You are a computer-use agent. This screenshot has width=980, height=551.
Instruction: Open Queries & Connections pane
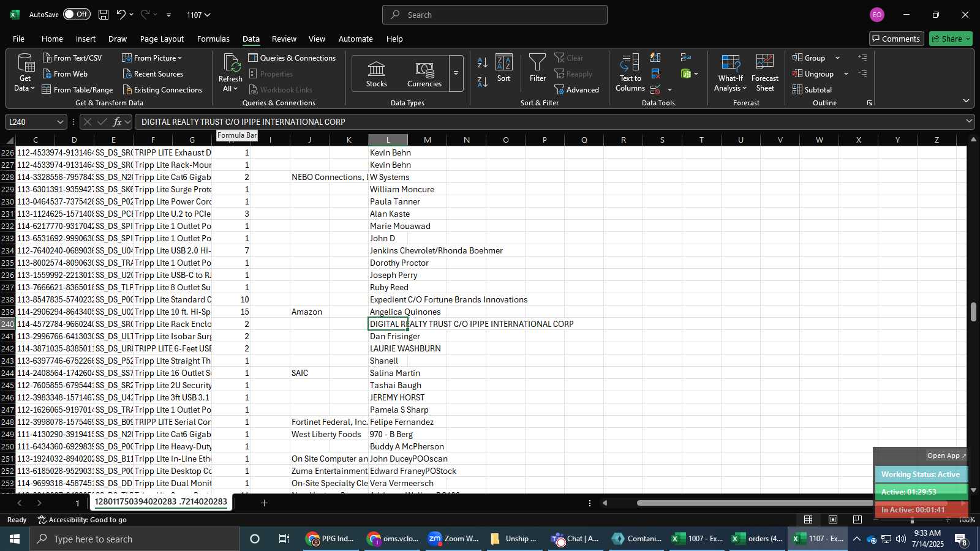pyautogui.click(x=292, y=58)
